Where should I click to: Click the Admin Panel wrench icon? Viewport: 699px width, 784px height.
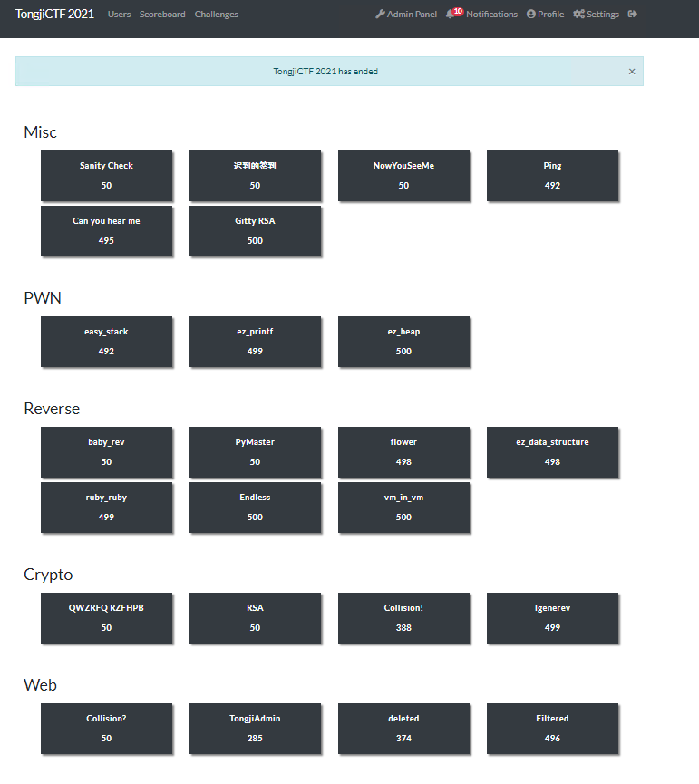(380, 14)
